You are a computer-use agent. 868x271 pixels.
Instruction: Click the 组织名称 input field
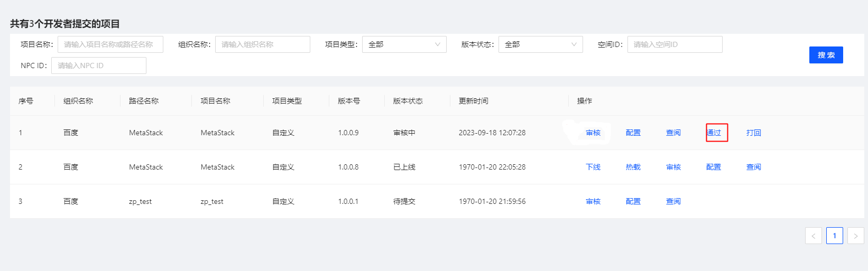[262, 44]
